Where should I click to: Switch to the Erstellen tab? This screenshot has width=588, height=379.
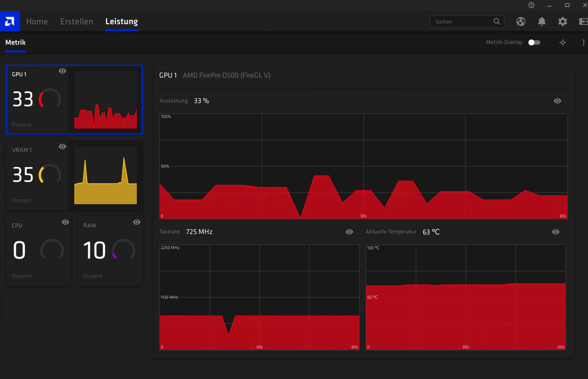tap(76, 21)
